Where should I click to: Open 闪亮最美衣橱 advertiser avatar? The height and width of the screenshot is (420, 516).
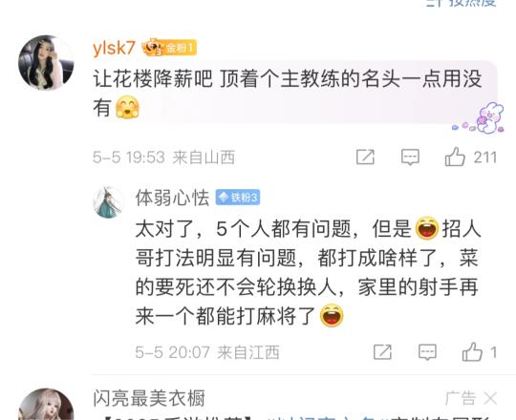pyautogui.click(x=46, y=404)
